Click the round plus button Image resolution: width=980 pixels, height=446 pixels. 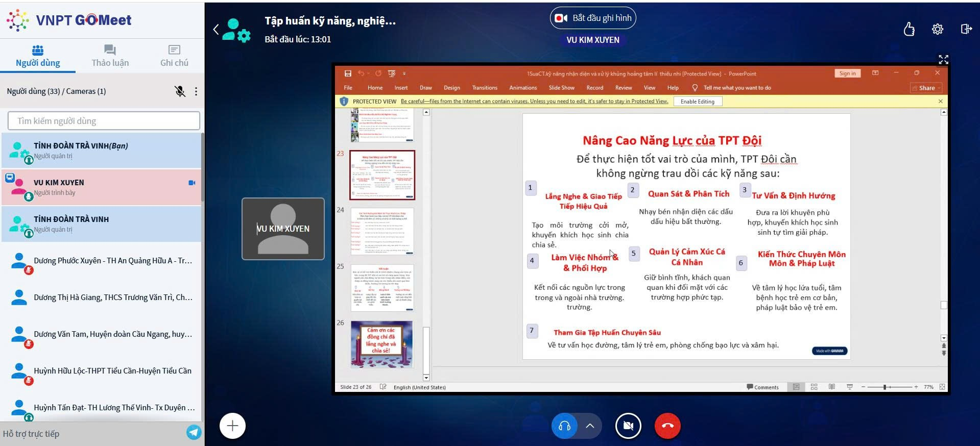coord(232,426)
